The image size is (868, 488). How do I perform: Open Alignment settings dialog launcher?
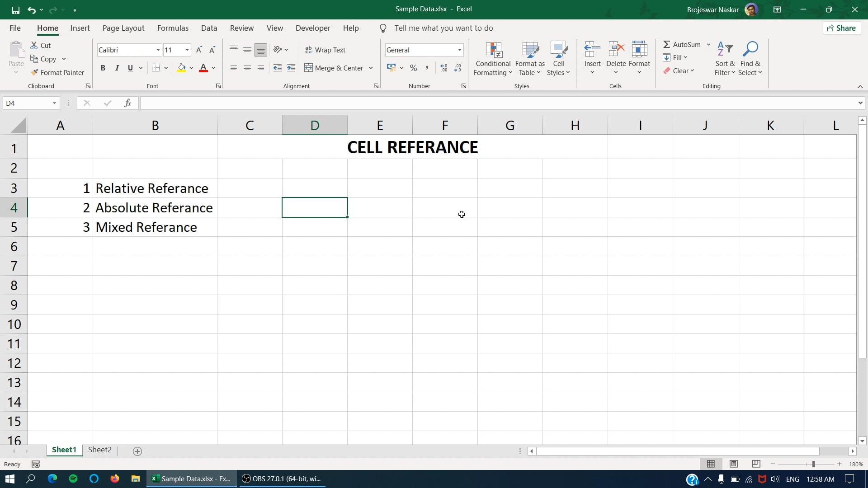tap(376, 86)
